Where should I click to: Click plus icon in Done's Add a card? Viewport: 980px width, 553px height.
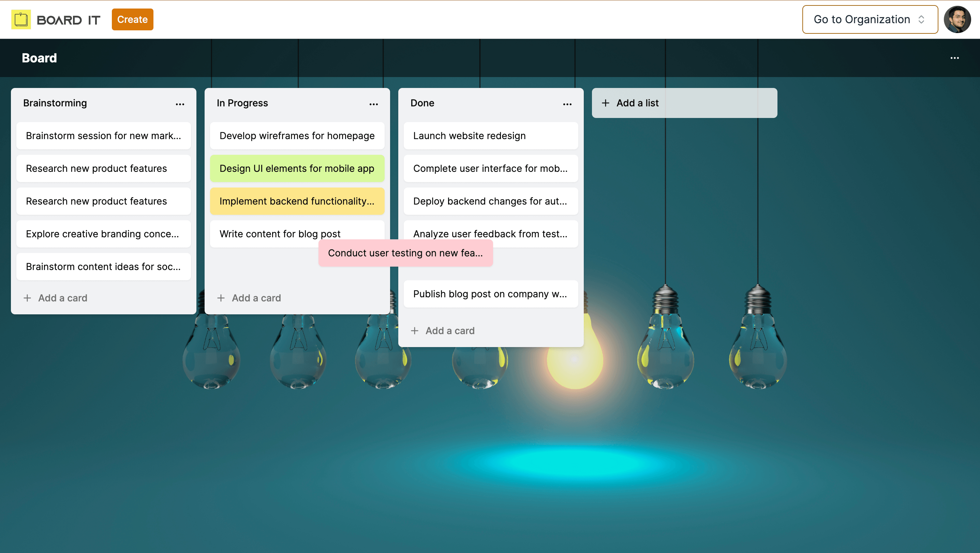[x=415, y=330]
